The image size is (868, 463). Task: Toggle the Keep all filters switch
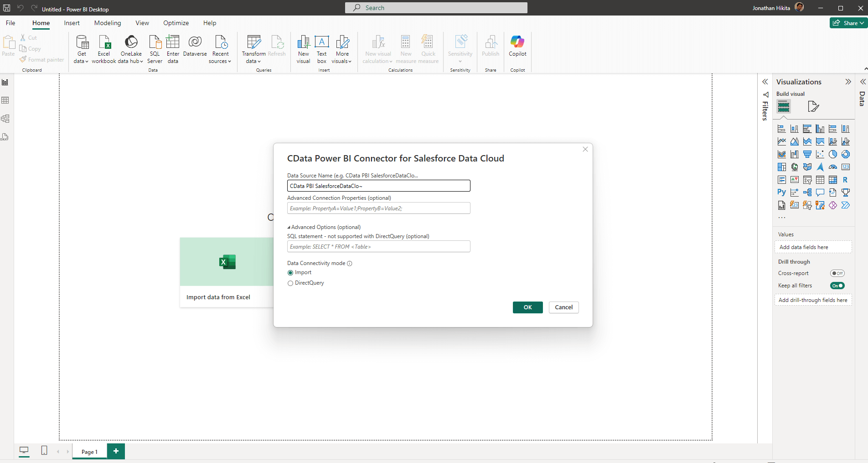point(837,286)
